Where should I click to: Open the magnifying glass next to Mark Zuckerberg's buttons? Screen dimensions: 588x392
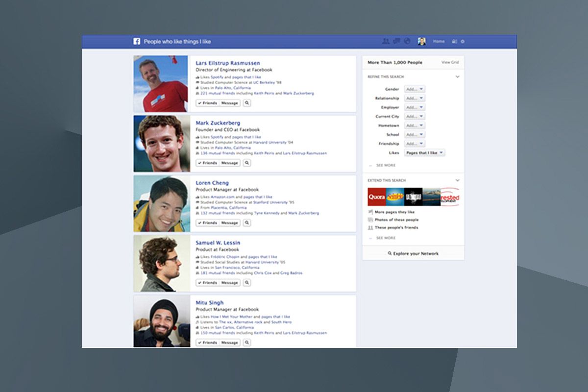(x=246, y=163)
